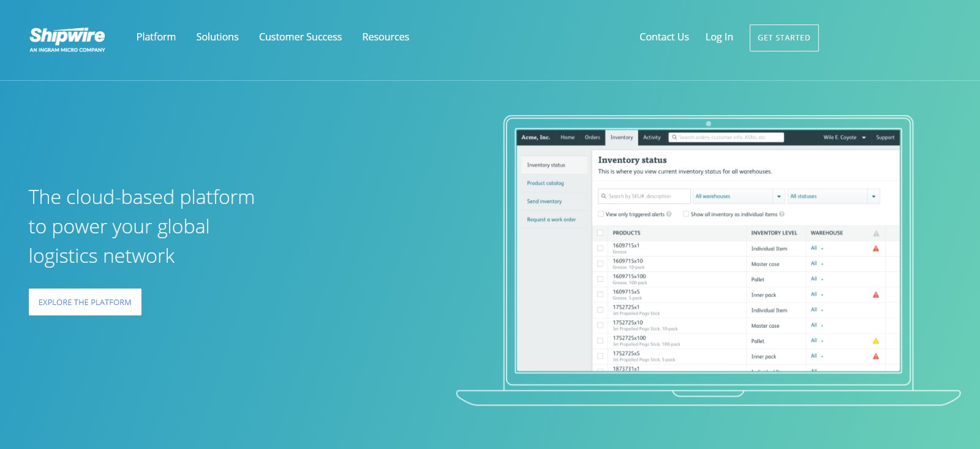Enable Show all inventory as individual items
This screenshot has width=980, height=449.
[x=686, y=214]
